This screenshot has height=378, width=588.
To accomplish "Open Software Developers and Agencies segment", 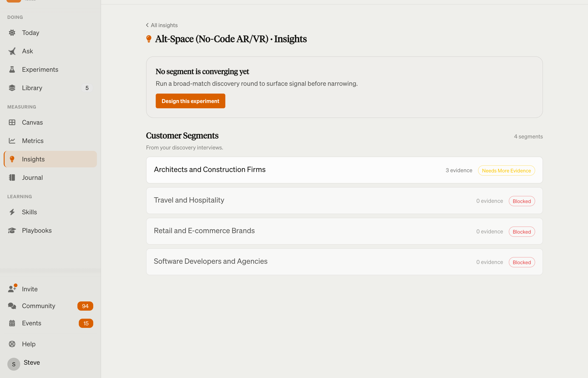I will coord(344,262).
